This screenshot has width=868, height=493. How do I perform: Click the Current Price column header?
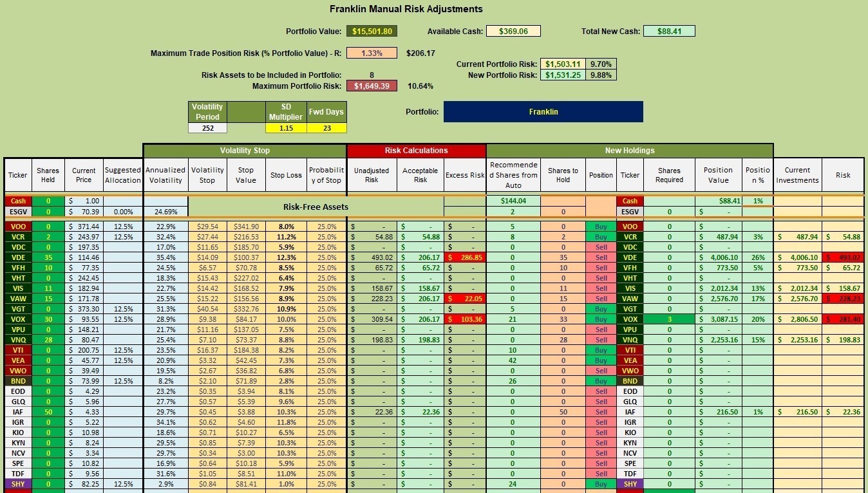84,175
